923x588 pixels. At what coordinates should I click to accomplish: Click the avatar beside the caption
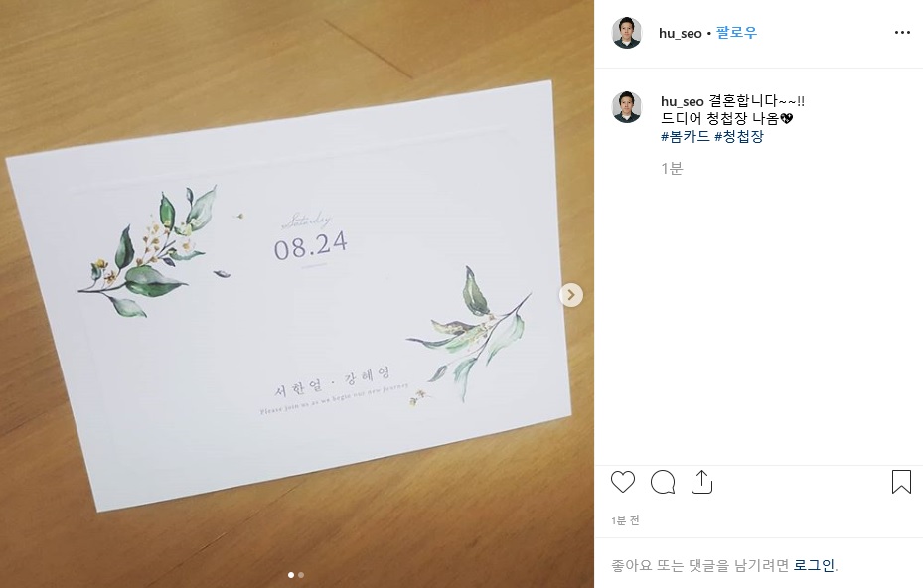[627, 107]
